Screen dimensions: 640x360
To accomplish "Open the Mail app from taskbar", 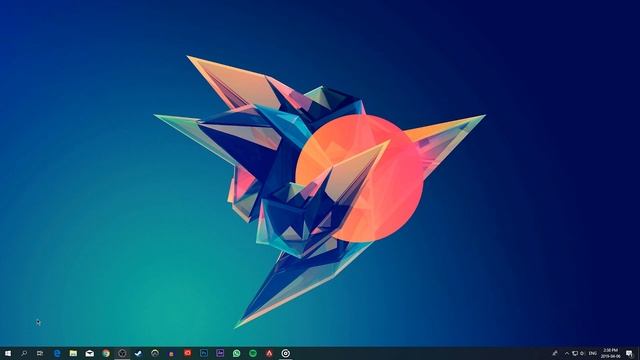I will pyautogui.click(x=89, y=353).
